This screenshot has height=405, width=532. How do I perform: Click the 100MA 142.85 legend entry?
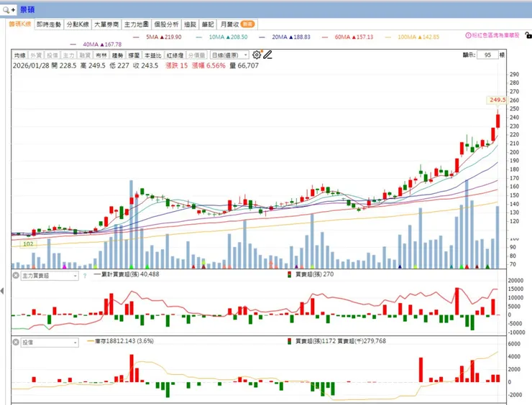(x=412, y=37)
